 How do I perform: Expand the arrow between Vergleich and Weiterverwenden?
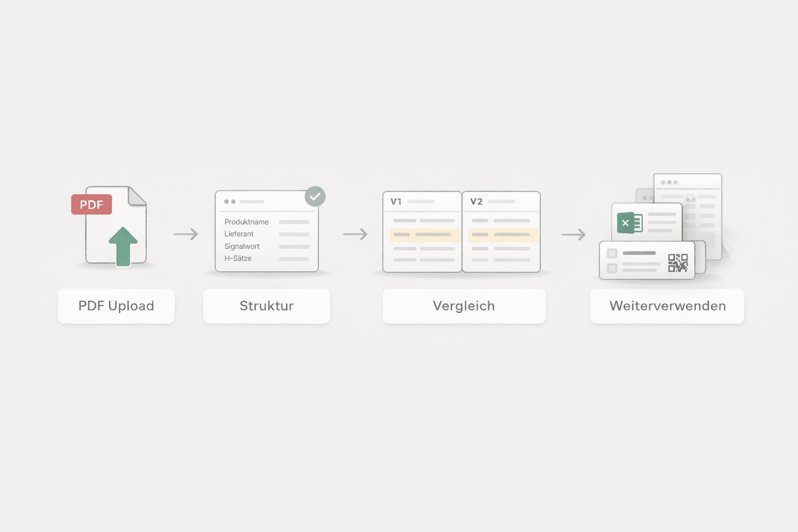click(574, 234)
